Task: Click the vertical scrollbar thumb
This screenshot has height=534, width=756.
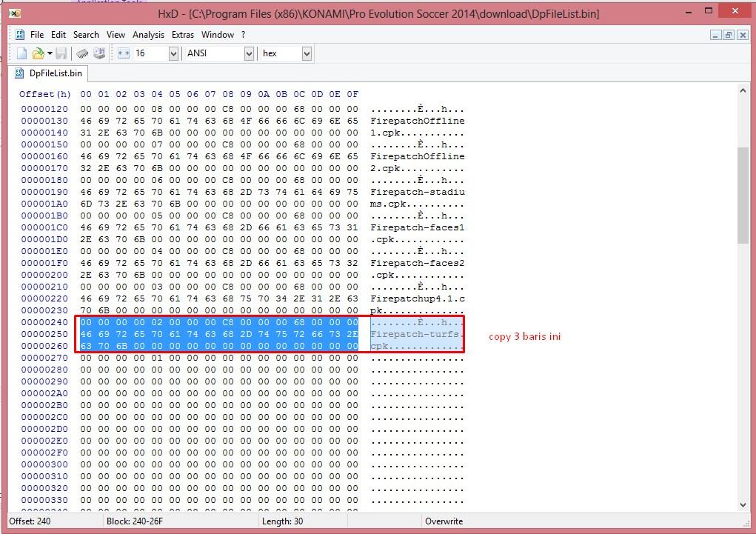Action: coord(743,196)
